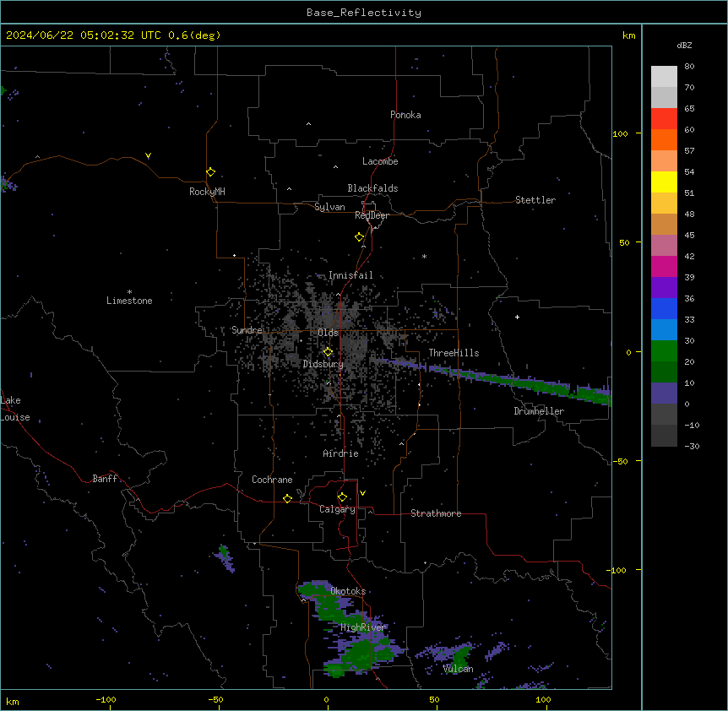728x711 pixels.
Task: Click the yellow diamond marker above Didsbury
Action: pyautogui.click(x=328, y=352)
